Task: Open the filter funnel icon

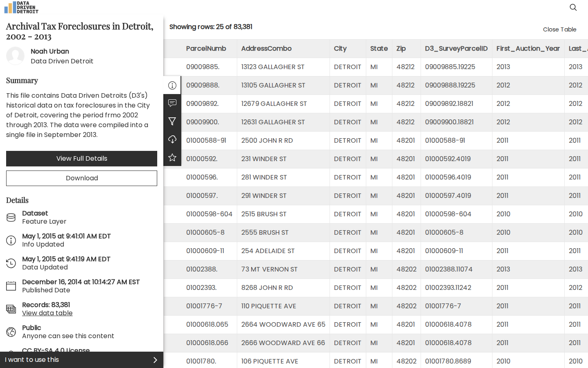Action: (172, 121)
